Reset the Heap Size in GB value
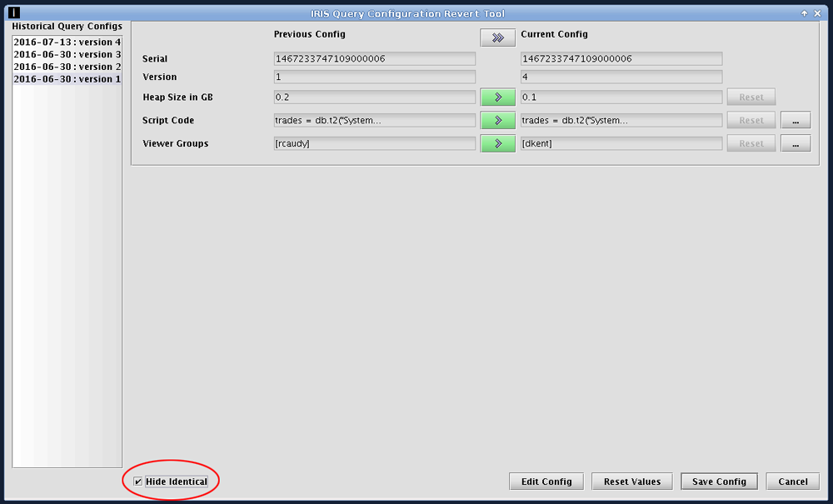 [x=751, y=97]
